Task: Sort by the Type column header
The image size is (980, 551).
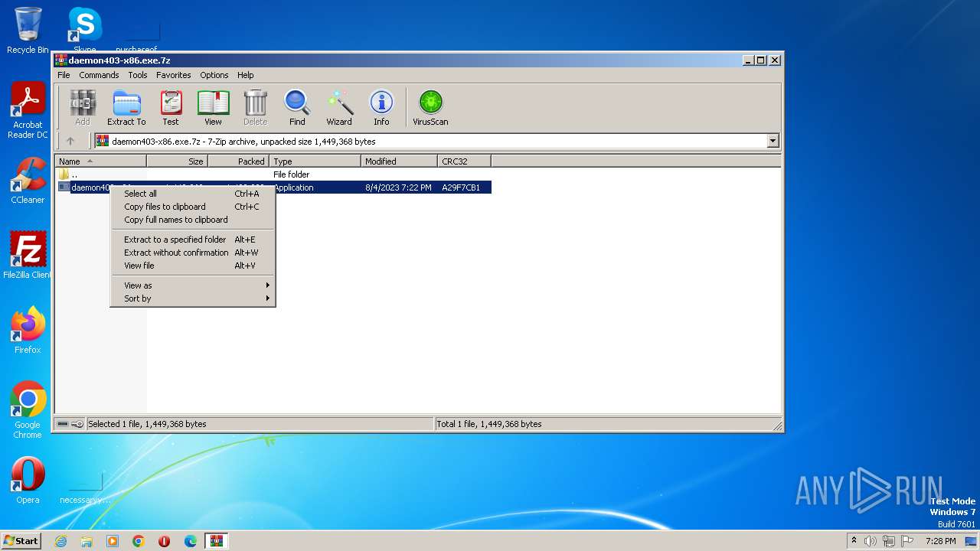Action: (315, 161)
